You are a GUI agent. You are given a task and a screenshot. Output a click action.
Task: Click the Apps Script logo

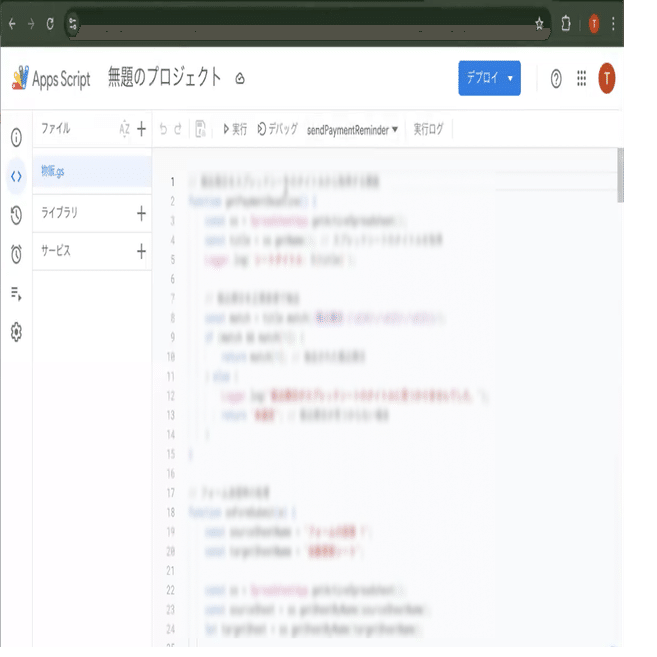tap(51, 78)
